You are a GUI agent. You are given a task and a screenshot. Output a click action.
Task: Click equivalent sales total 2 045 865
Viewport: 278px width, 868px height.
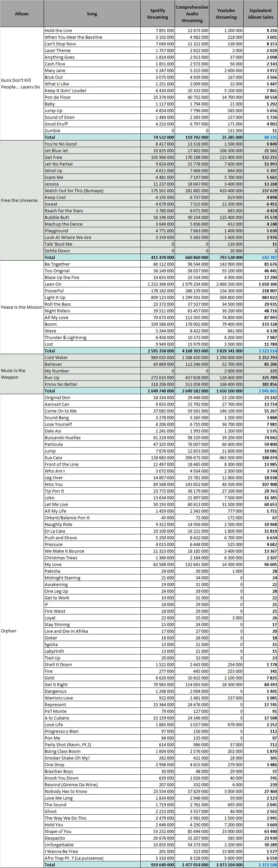pyautogui.click(x=268, y=391)
